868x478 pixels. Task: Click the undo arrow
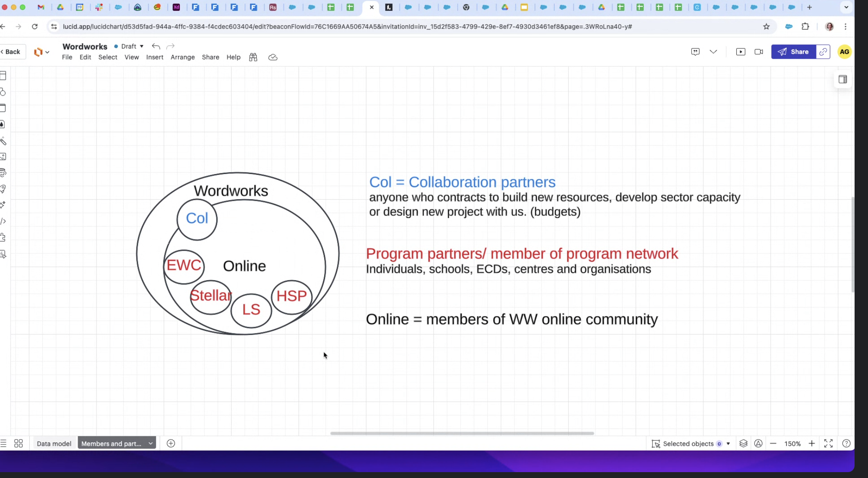coord(156,46)
